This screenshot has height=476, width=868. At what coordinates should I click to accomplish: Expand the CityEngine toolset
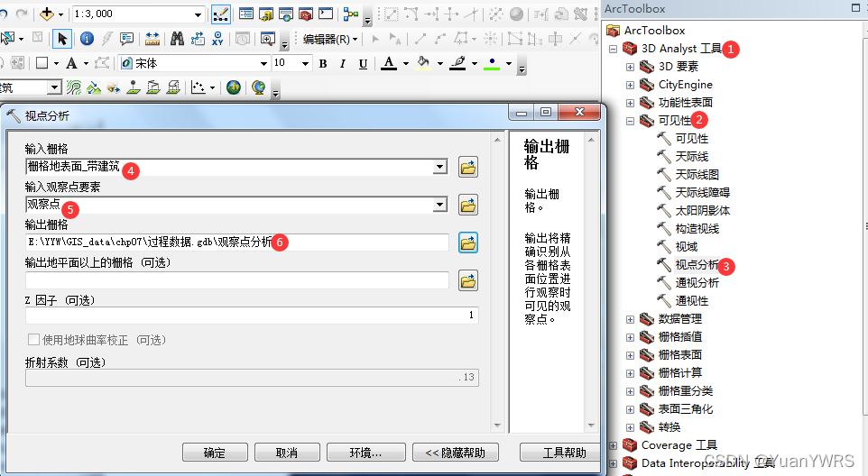click(630, 85)
